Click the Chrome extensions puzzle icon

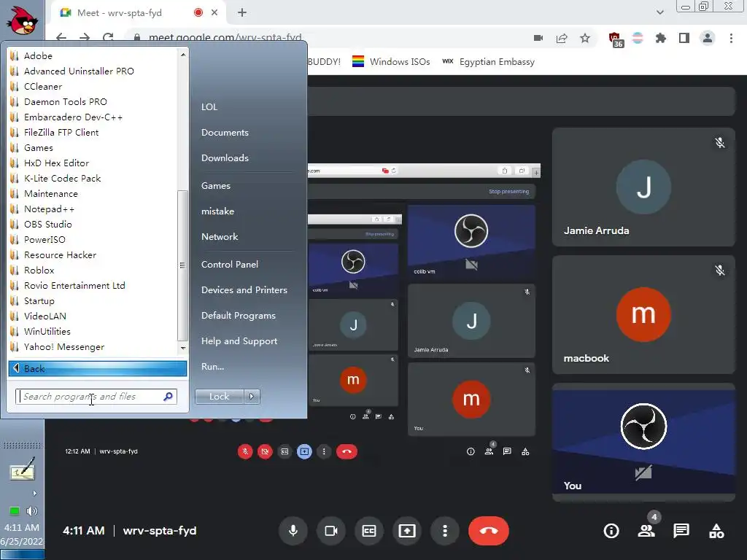click(661, 38)
